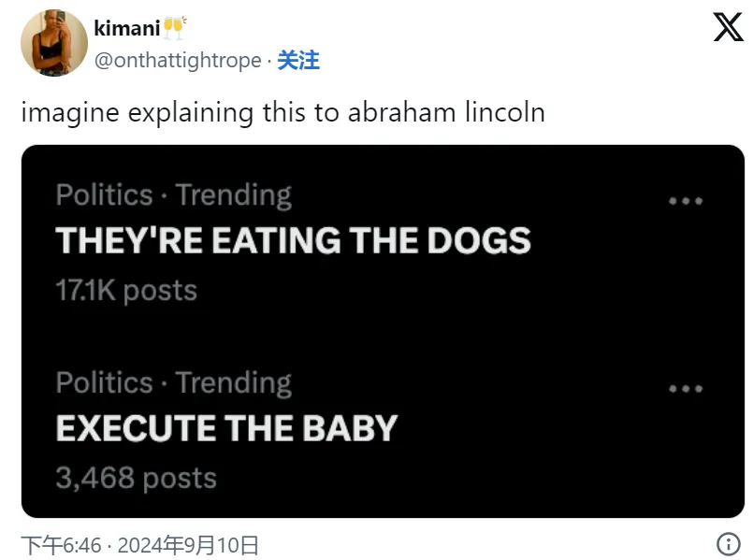Click the display name kimani
The height and width of the screenshot is (560, 753).
pos(126,29)
